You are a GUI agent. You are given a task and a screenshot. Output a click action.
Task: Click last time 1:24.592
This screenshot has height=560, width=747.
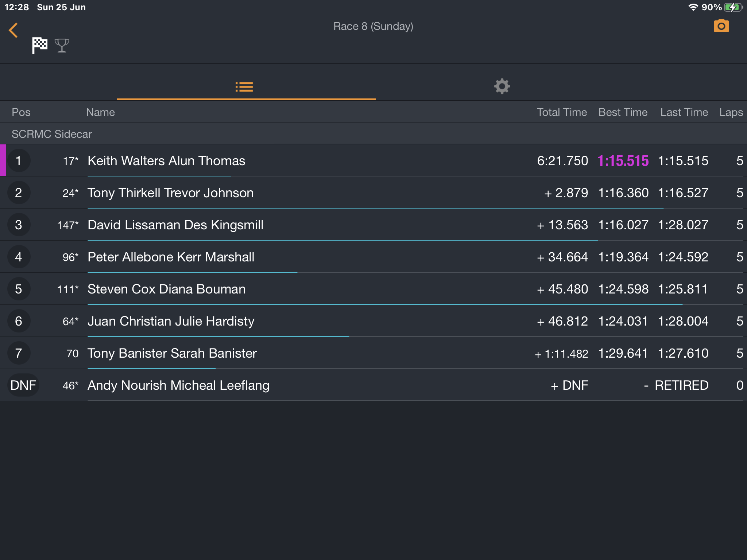[683, 257]
